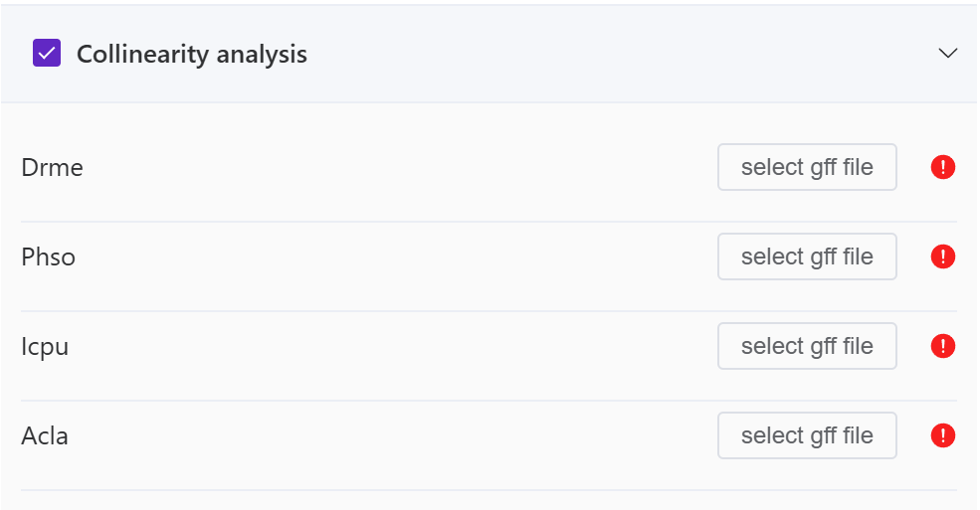Select gff file for Drme
The width and height of the screenshot is (980, 510).
[807, 167]
